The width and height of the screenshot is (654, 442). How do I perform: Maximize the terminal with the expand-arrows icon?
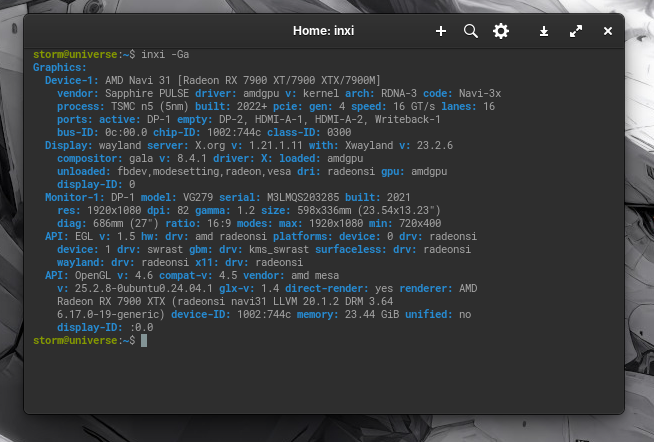click(x=576, y=31)
